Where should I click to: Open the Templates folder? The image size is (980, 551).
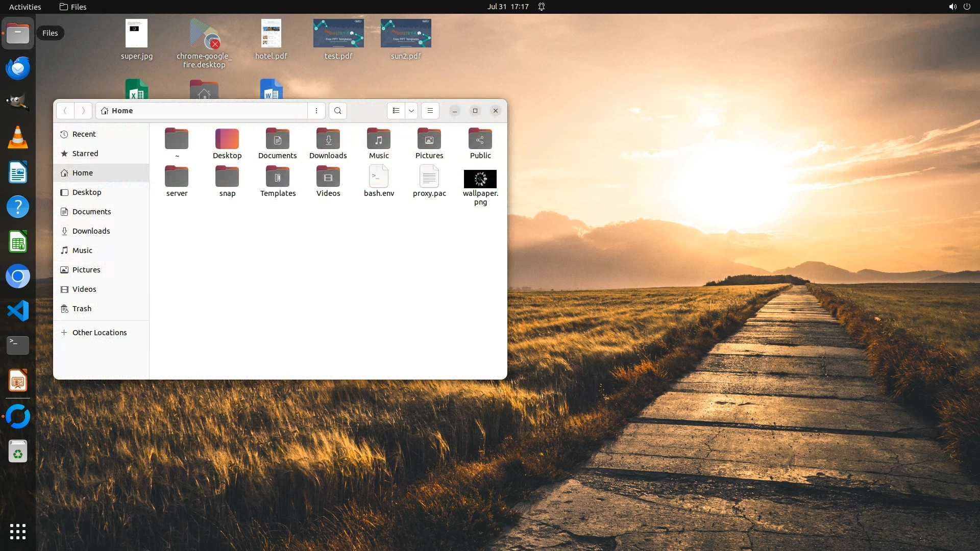[x=278, y=177]
